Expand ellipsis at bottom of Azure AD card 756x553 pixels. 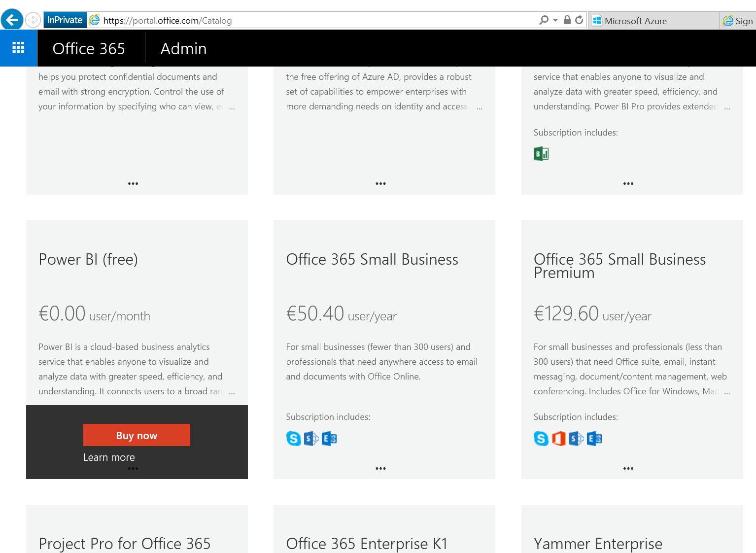380,183
